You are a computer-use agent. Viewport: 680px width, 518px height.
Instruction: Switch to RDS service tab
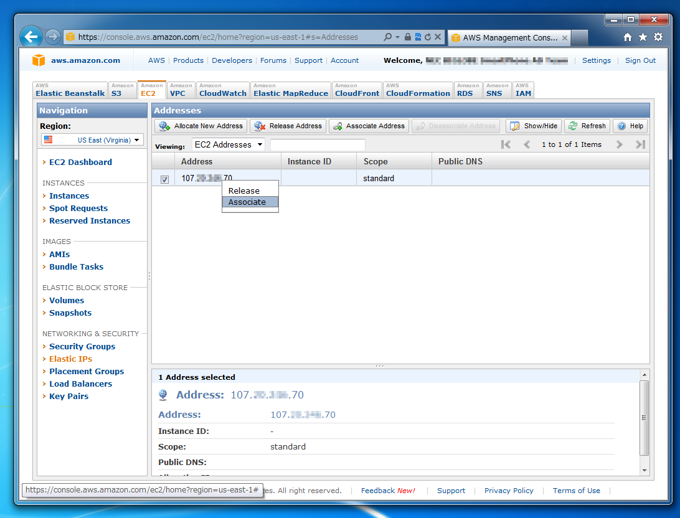pyautogui.click(x=468, y=90)
